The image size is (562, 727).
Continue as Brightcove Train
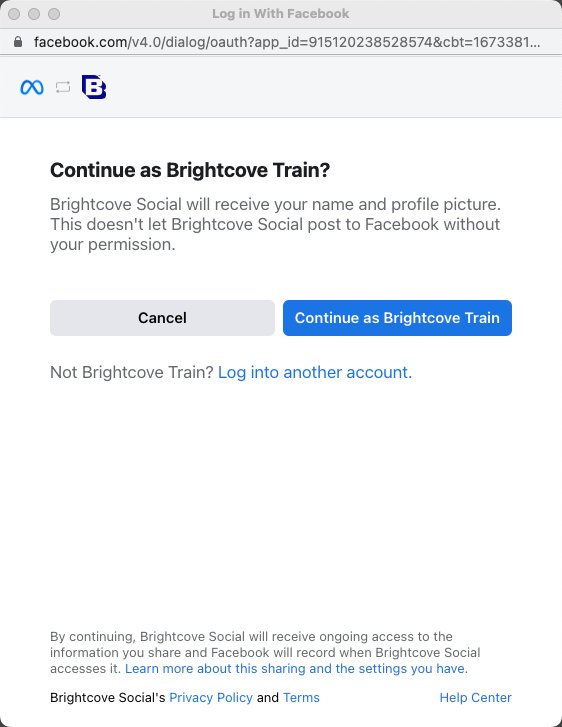pyautogui.click(x=397, y=318)
